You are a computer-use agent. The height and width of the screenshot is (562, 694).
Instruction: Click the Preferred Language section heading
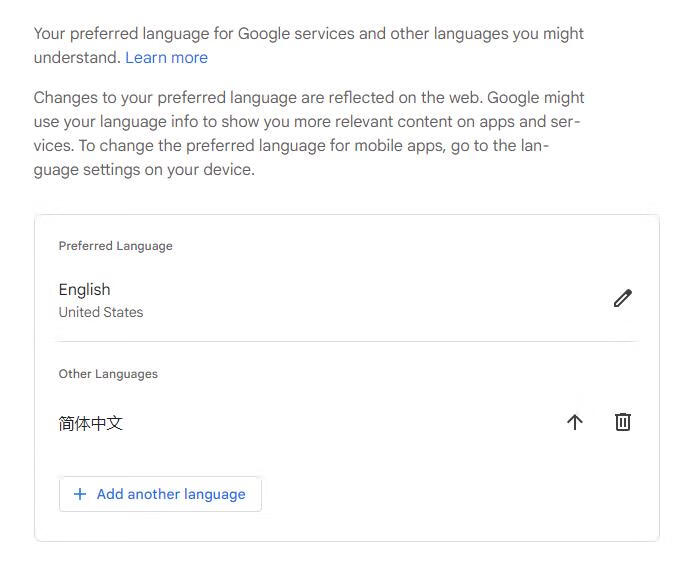click(x=115, y=246)
